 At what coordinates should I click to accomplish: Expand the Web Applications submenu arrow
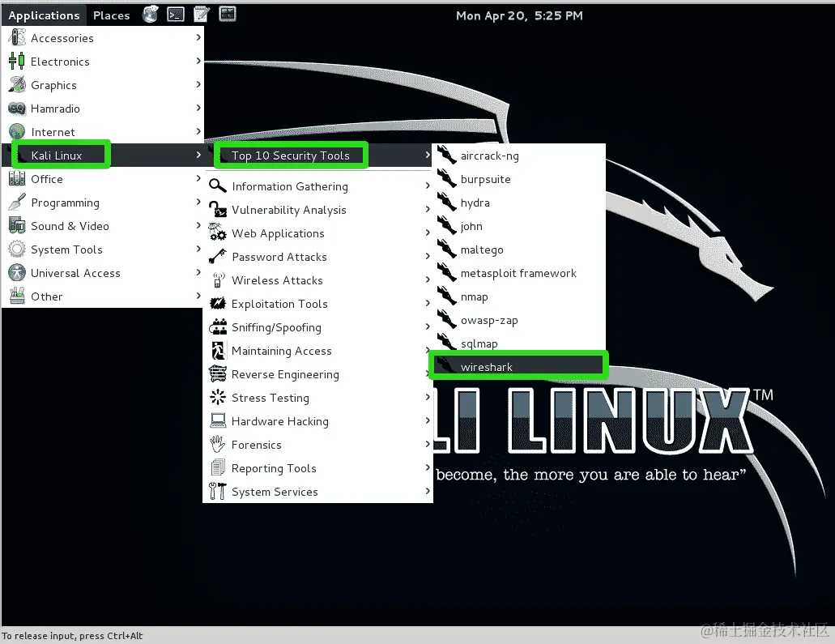[427, 232]
